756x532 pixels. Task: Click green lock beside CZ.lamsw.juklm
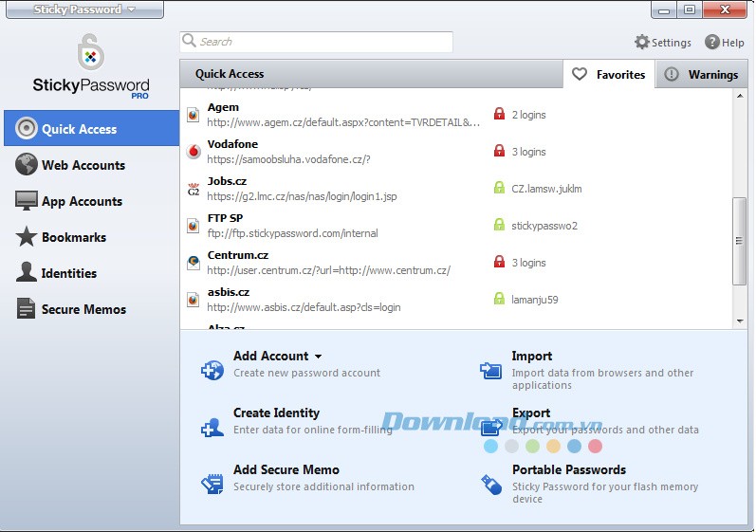500,188
